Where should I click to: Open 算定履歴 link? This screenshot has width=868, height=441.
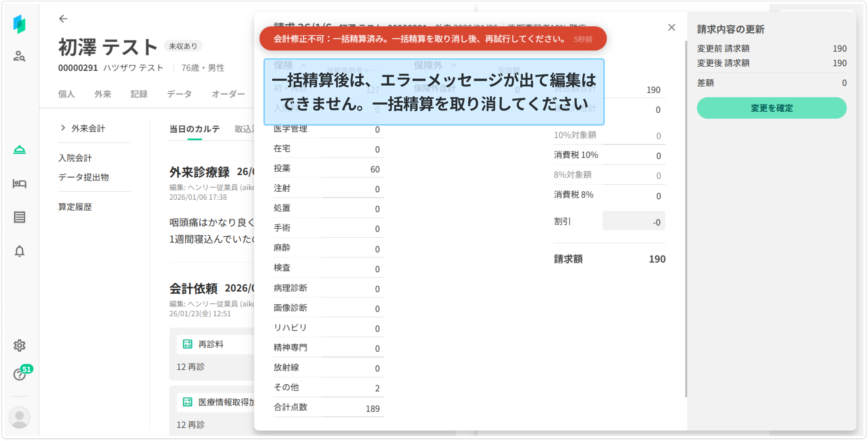[x=75, y=207]
